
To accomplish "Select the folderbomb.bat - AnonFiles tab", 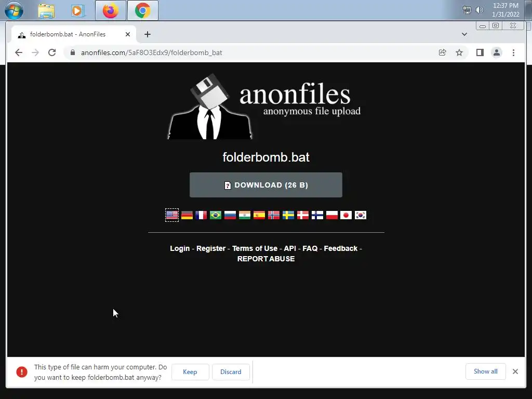I will click(74, 34).
